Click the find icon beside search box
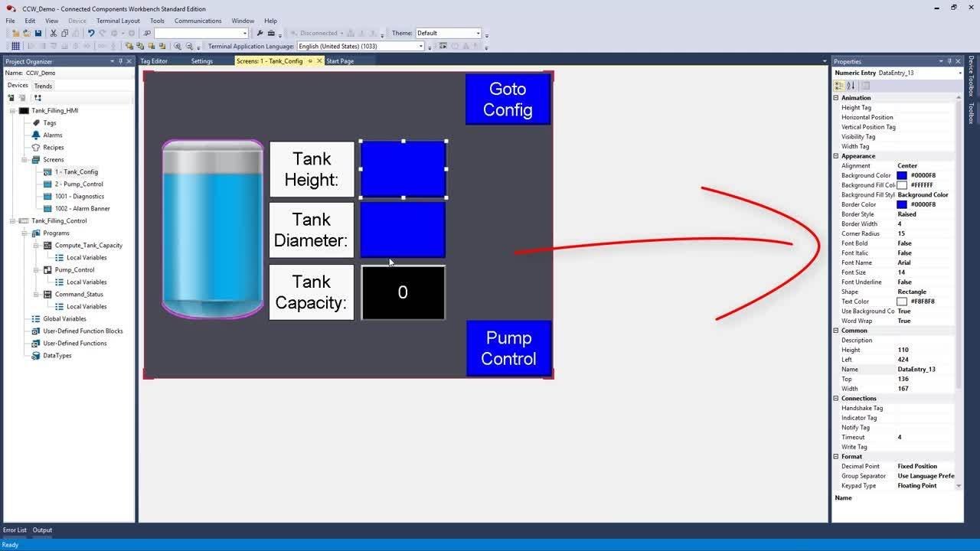Image resolution: width=980 pixels, height=551 pixels. click(x=148, y=33)
